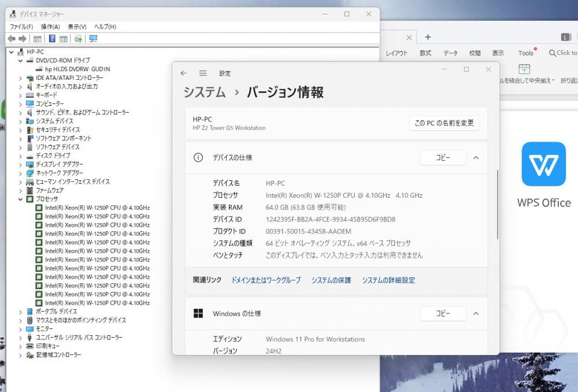This screenshot has width=578, height=392.
Task: Click the device ID value 1242395F-BB2A-4FCE-9934-45B95D6F9BD8
Action: tap(330, 220)
